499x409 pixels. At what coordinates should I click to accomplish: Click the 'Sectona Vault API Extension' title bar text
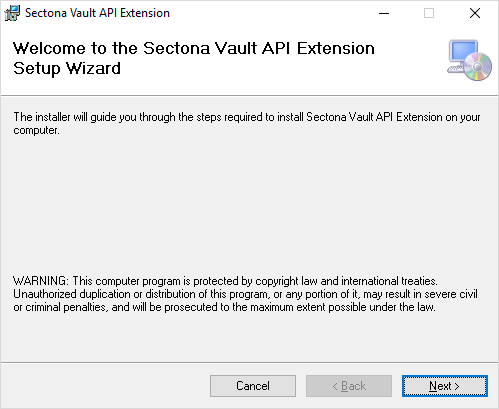(x=97, y=13)
